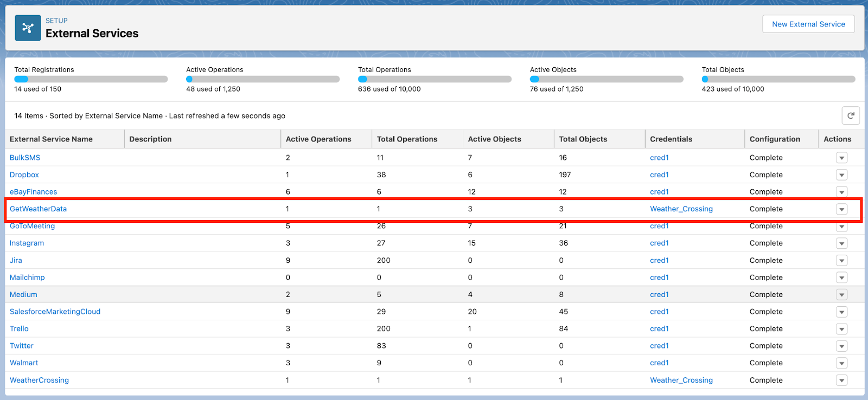Screen dimensions: 868x400
Task: Open actions dropdown for Dropbox row
Action: [841, 175]
